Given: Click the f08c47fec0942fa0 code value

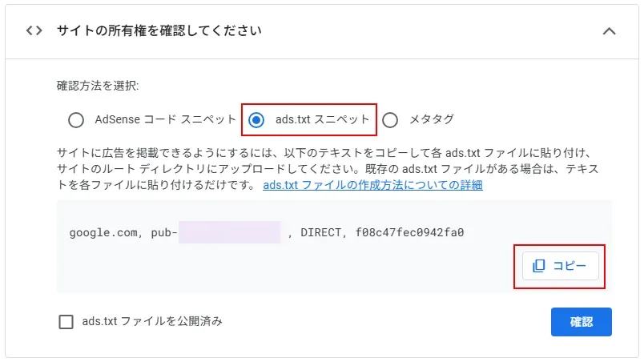Looking at the screenshot, I should pos(409,233).
